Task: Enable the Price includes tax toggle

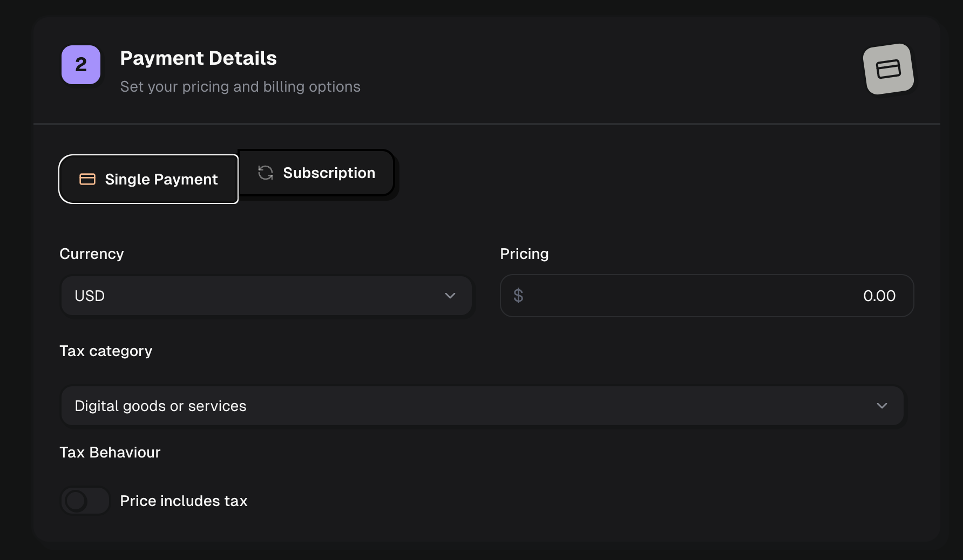Action: pos(85,501)
